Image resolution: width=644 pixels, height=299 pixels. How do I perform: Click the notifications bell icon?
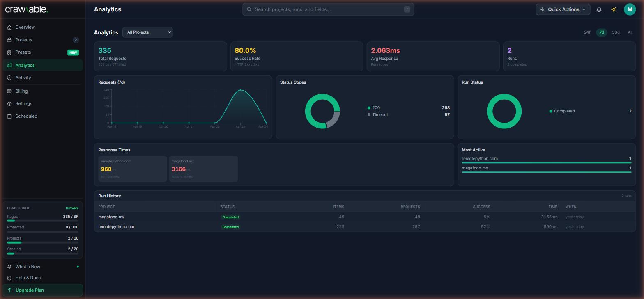(x=599, y=9)
